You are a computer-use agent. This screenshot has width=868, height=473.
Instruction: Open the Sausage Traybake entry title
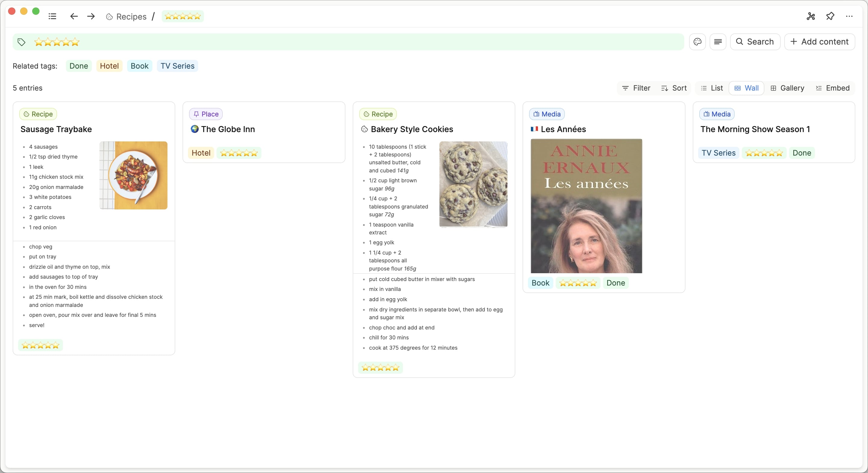click(56, 129)
